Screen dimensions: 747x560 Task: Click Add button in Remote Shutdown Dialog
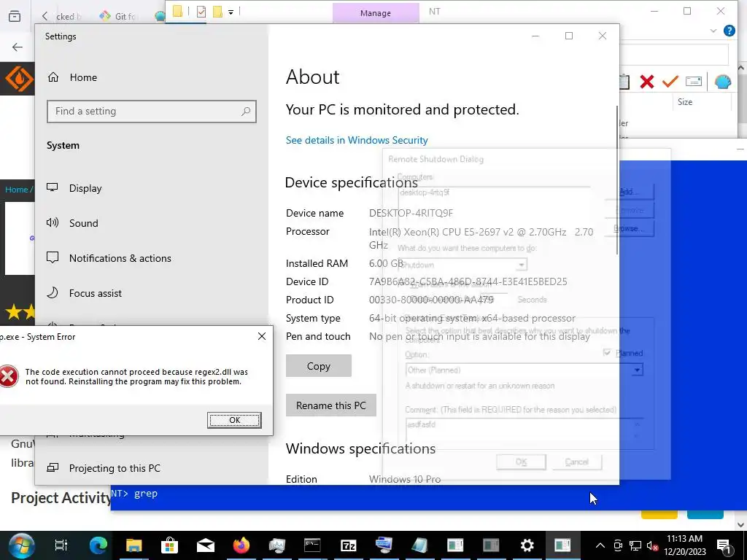(629, 192)
